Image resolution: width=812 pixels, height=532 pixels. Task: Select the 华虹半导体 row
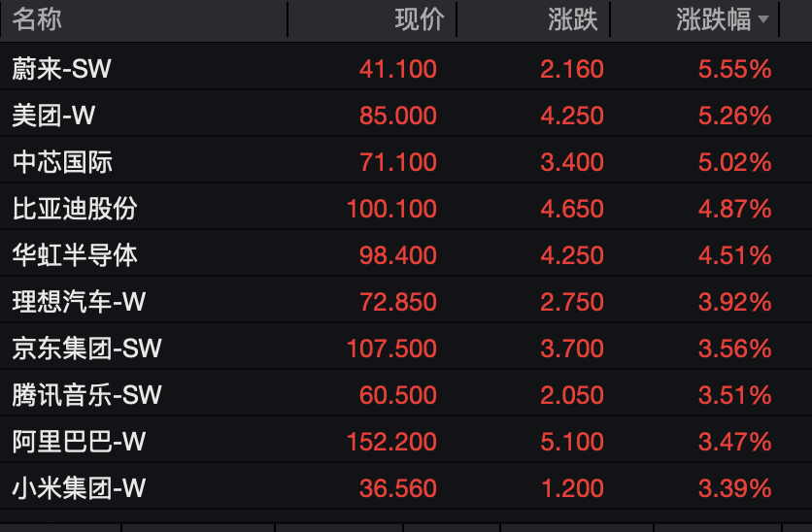(x=75, y=255)
